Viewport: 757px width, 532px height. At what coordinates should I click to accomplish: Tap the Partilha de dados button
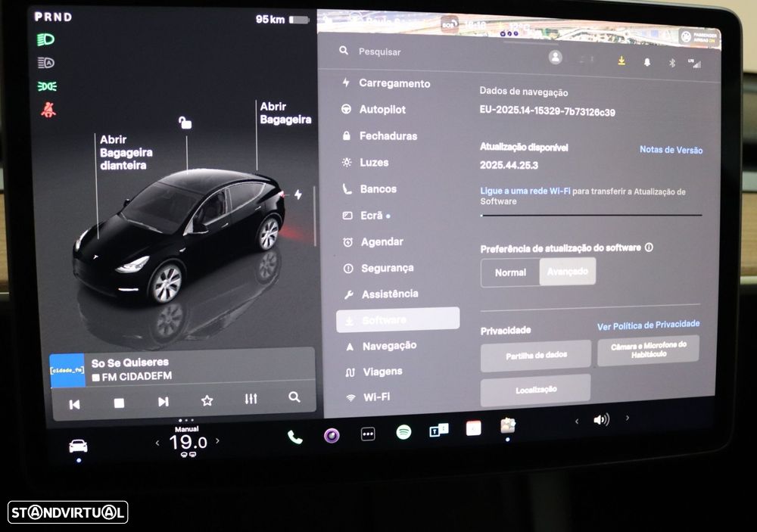click(x=536, y=356)
